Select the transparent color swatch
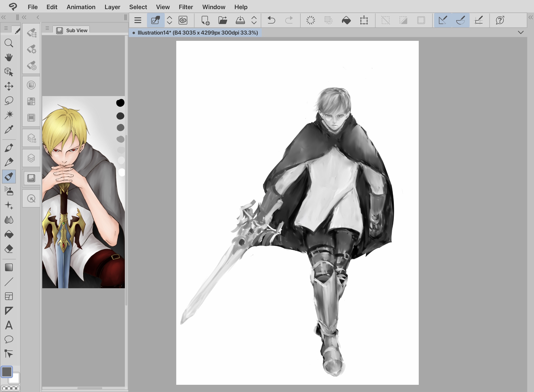The width and height of the screenshot is (534, 392). click(x=10, y=388)
